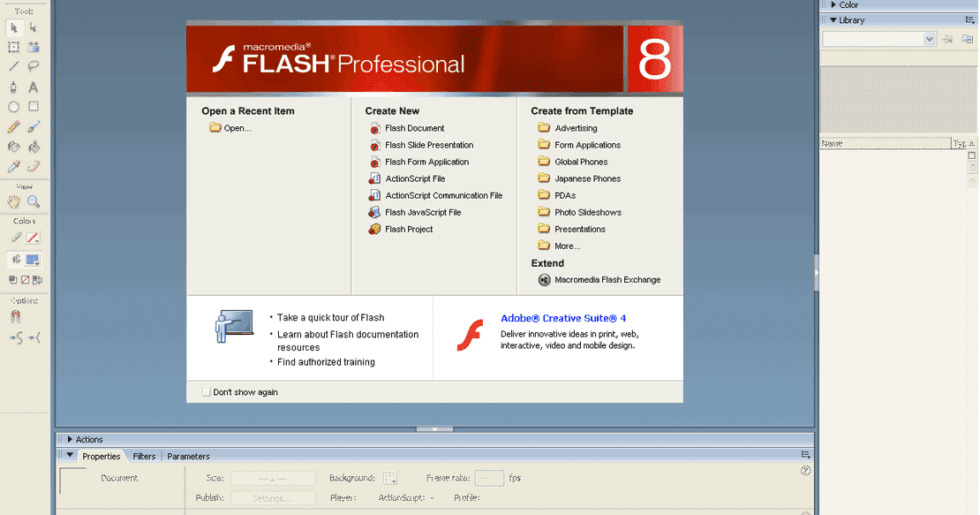Expand the Actions panel
980x515 pixels.
[x=70, y=439]
